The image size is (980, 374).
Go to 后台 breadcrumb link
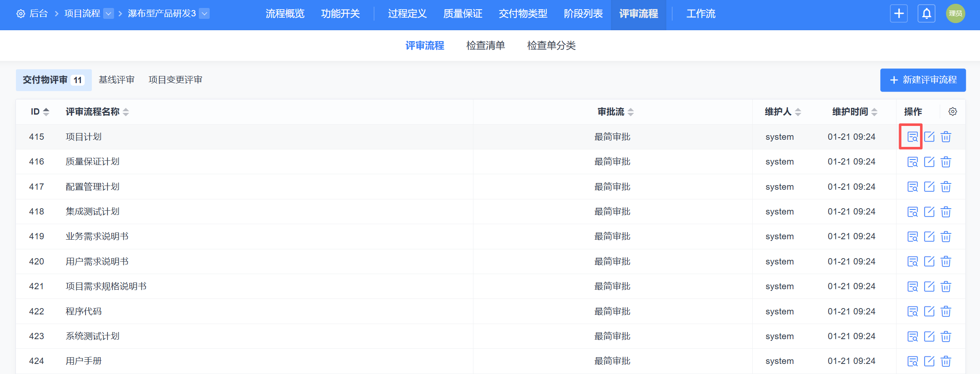click(x=39, y=13)
